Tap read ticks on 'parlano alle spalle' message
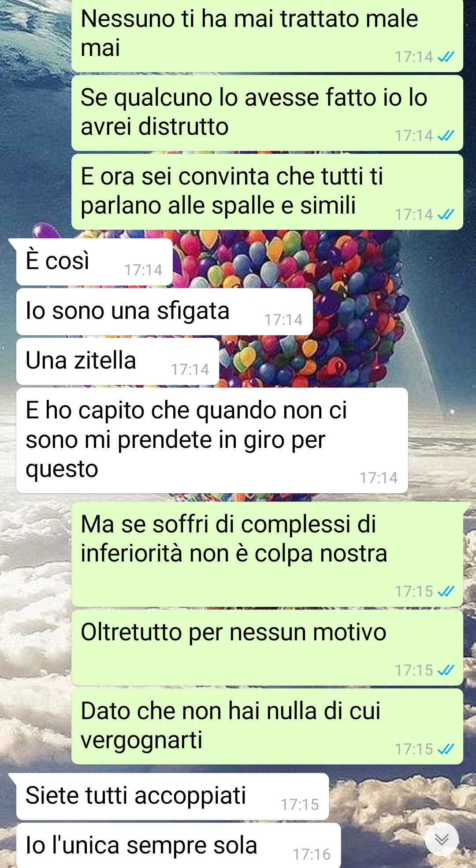 [446, 214]
